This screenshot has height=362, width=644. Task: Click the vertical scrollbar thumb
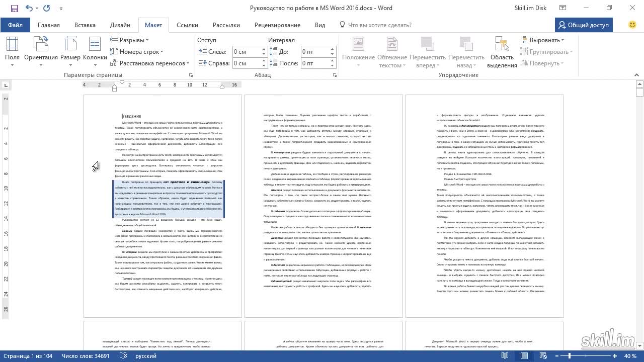click(x=639, y=92)
